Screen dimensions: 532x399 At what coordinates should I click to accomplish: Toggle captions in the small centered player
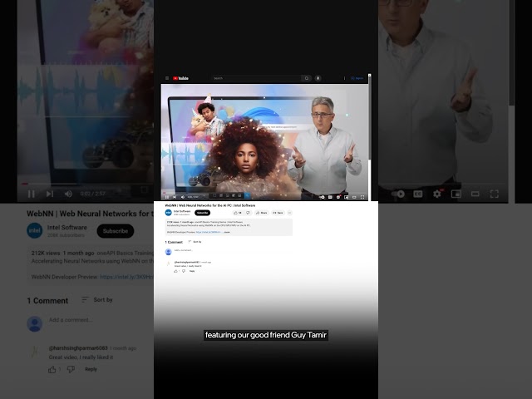tap(330, 197)
